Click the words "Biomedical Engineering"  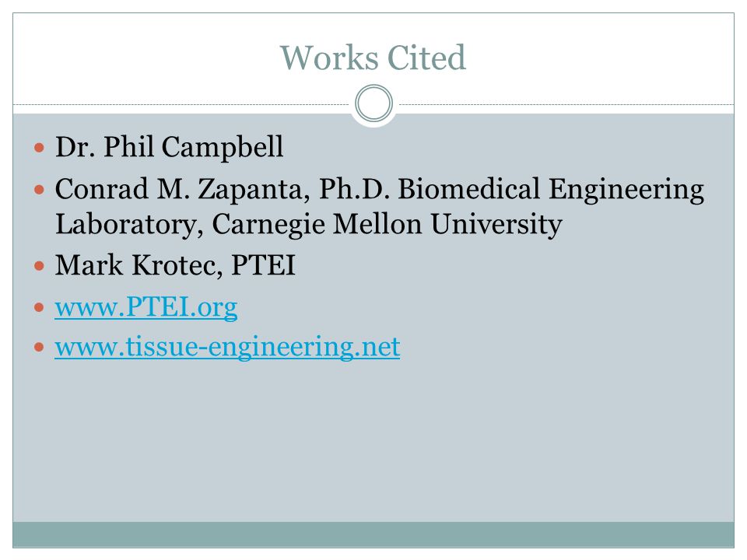click(x=551, y=190)
